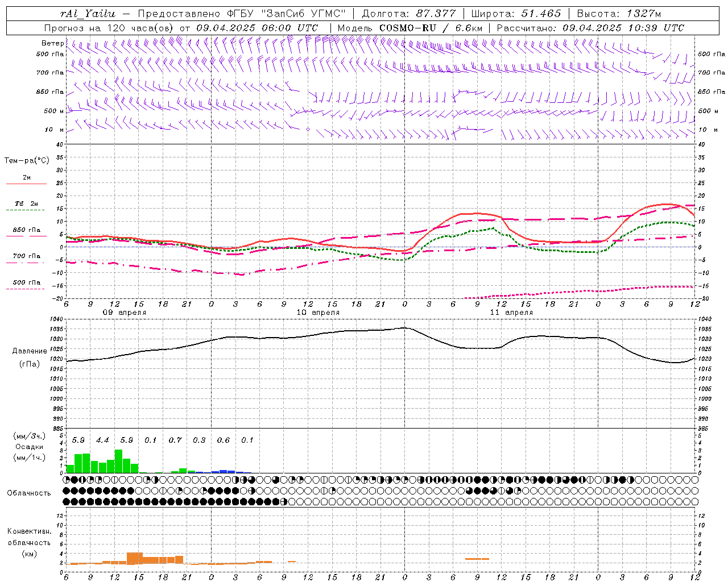Click the (км) unit label under convective cloudiness
Screen dimensions: 728x582
[29, 554]
